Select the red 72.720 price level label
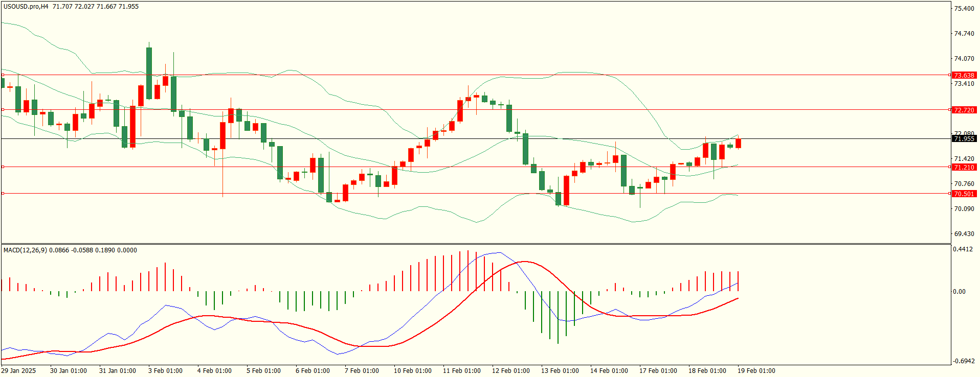Viewport: 980px width, 377px height. [964, 110]
